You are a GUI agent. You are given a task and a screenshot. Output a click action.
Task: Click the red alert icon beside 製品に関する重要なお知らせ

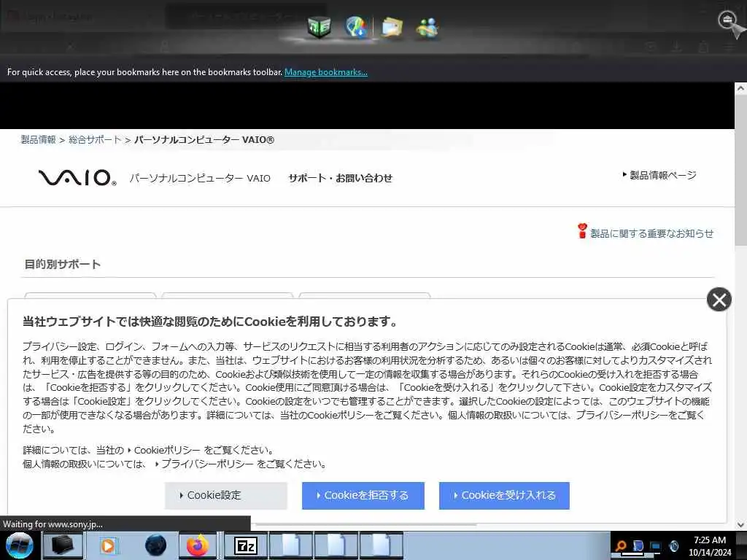(x=581, y=231)
